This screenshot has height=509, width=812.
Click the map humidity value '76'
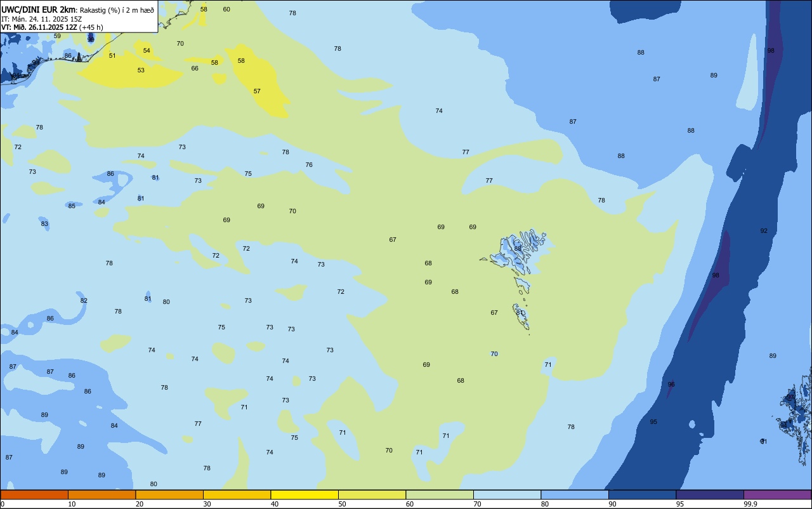(x=309, y=165)
